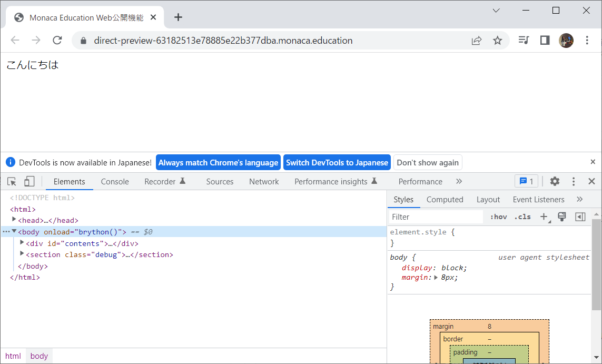Expand the head element in the DOM tree
The image size is (602, 364).
tap(14, 220)
